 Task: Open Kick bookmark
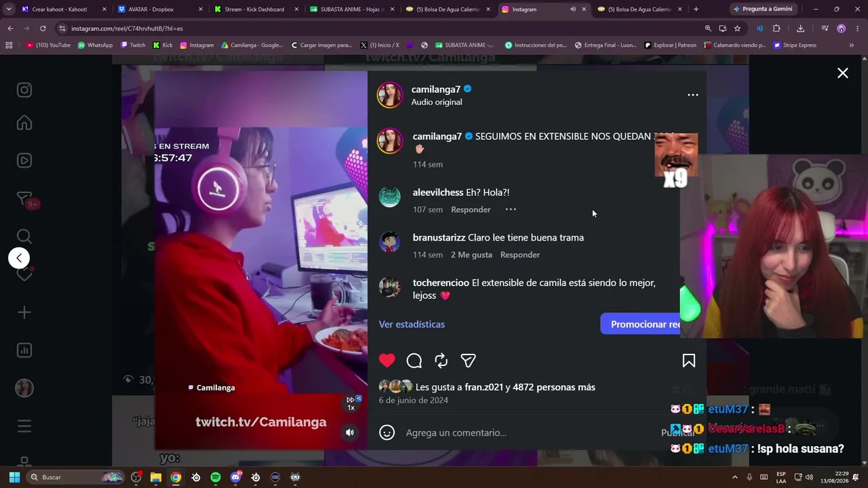[x=163, y=45]
